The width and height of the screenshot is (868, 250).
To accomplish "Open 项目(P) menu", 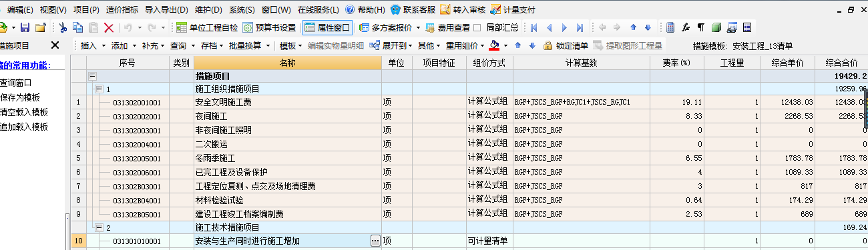I will 86,9.
